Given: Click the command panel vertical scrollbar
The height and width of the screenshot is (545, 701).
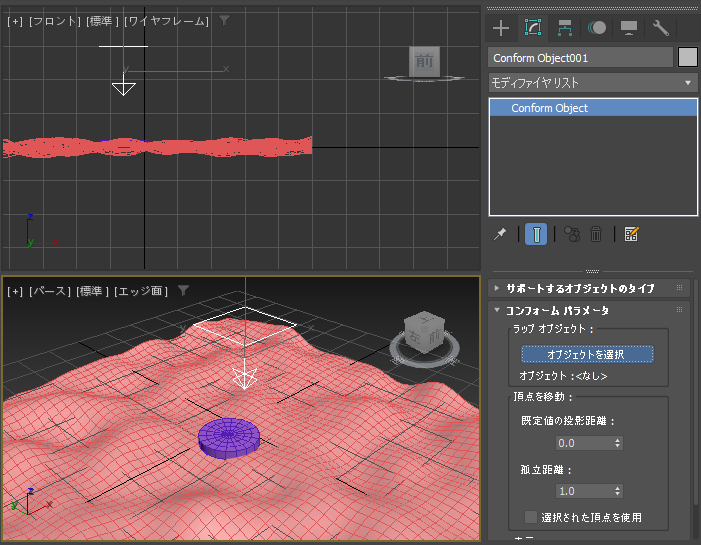Looking at the screenshot, I should tap(696, 391).
